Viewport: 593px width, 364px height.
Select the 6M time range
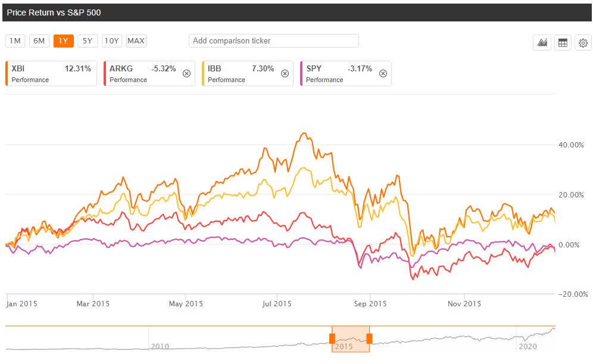click(x=39, y=41)
